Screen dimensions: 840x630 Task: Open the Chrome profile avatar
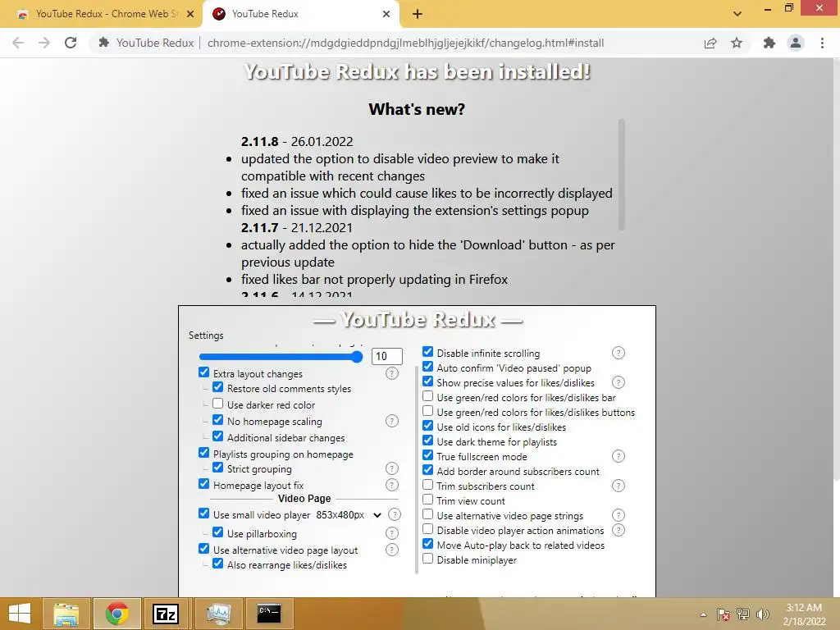coord(796,43)
